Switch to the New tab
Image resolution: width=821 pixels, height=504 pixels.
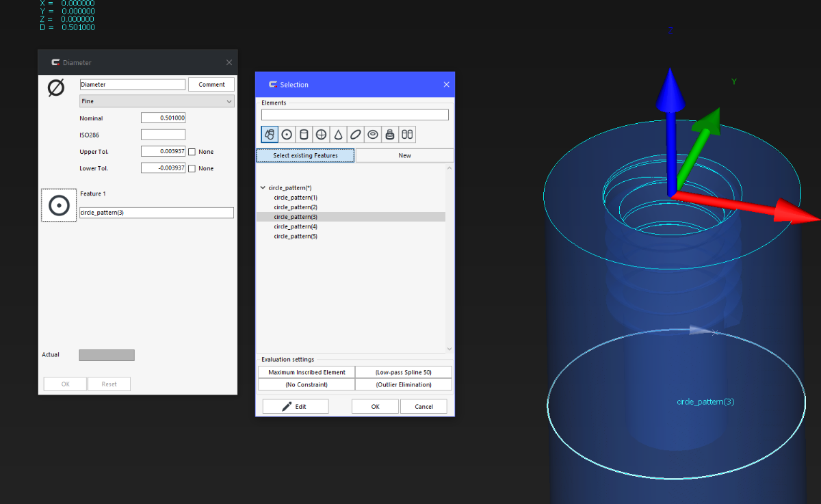pos(404,155)
